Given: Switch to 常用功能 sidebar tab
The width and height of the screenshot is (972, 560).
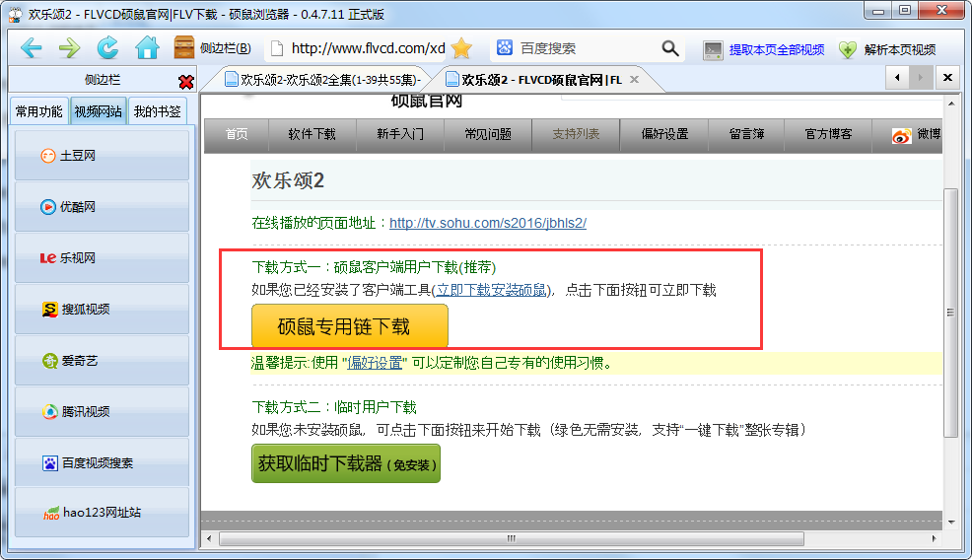Looking at the screenshot, I should 39,111.
